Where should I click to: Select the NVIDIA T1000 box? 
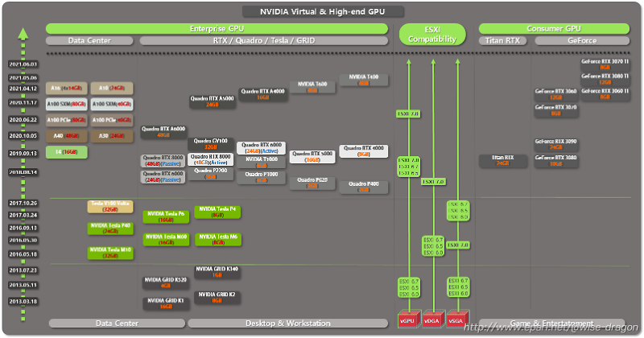[262, 163]
